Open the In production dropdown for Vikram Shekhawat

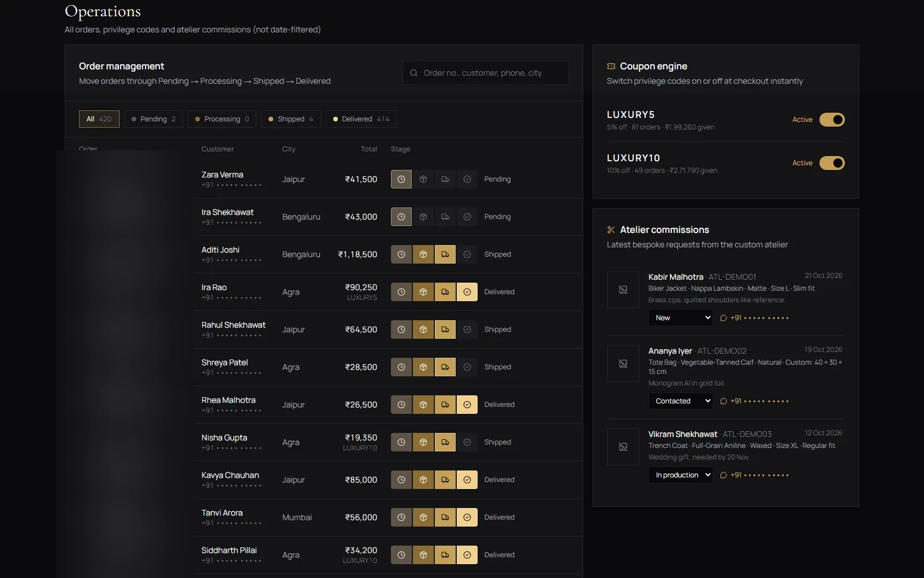(x=681, y=475)
